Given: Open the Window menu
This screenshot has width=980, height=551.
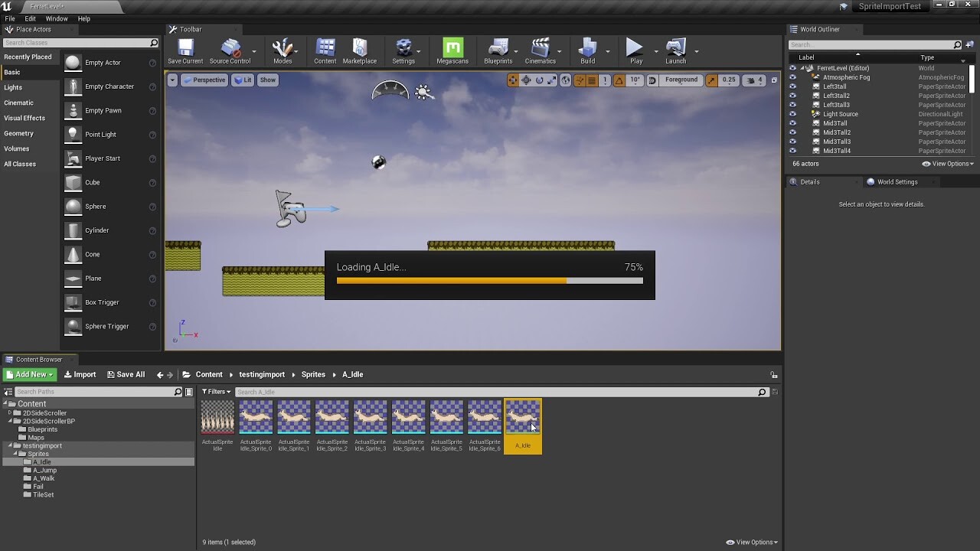Looking at the screenshot, I should pyautogui.click(x=57, y=18).
